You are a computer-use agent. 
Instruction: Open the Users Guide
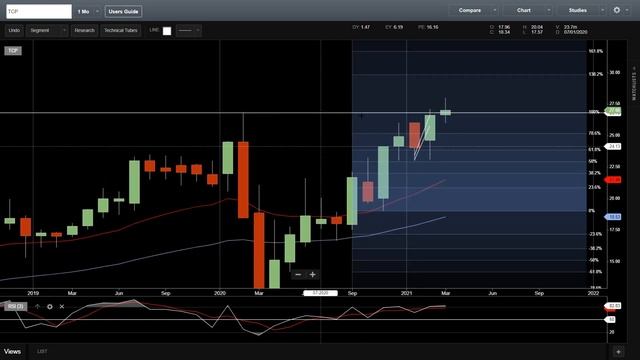pyautogui.click(x=123, y=11)
